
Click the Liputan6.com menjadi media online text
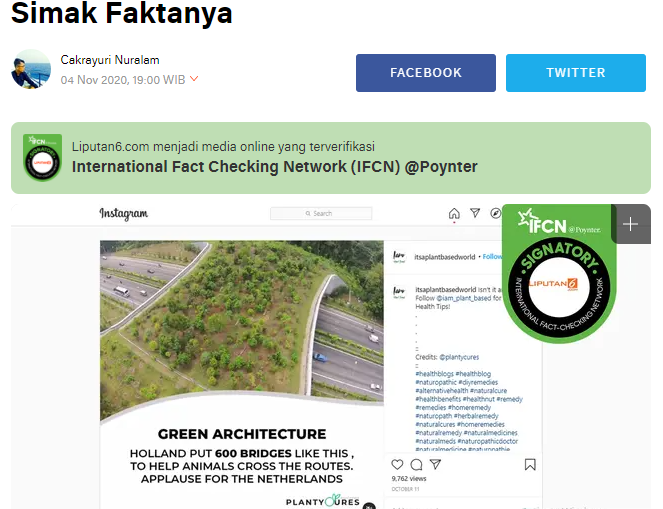pos(223,146)
